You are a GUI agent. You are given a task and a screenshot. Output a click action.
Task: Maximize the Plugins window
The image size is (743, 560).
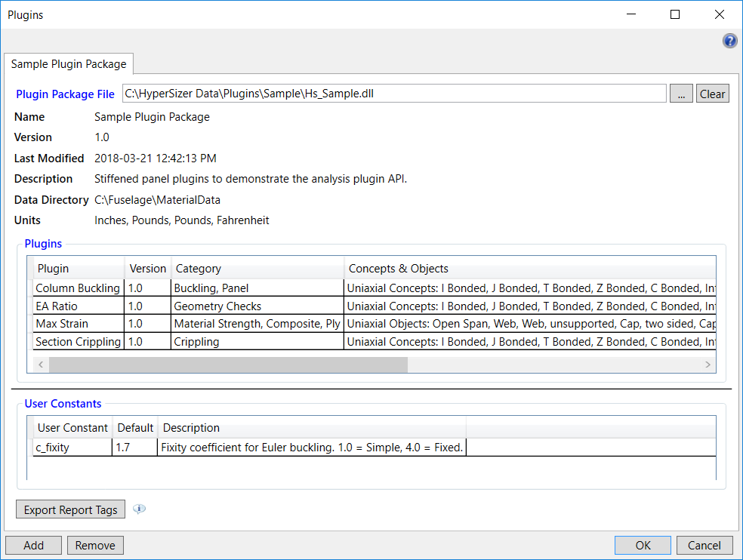point(675,14)
